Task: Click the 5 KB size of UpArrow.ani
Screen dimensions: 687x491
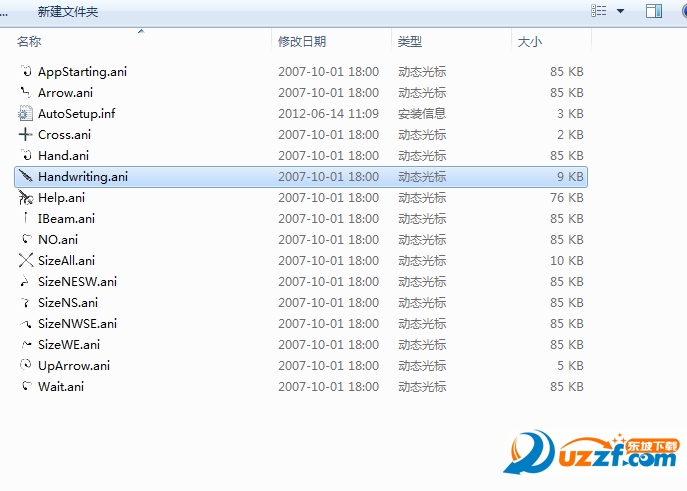Action: pyautogui.click(x=570, y=366)
